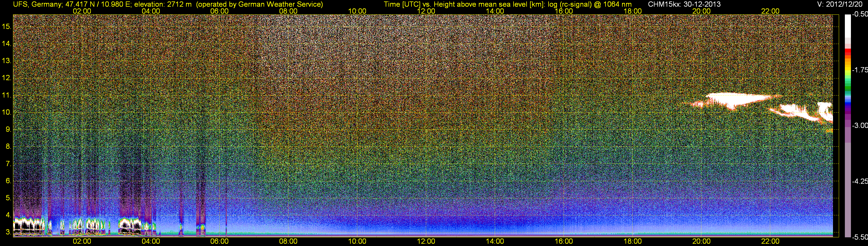Select the 11 km height axis label
This screenshot has height=246, width=868.
(x=6, y=96)
